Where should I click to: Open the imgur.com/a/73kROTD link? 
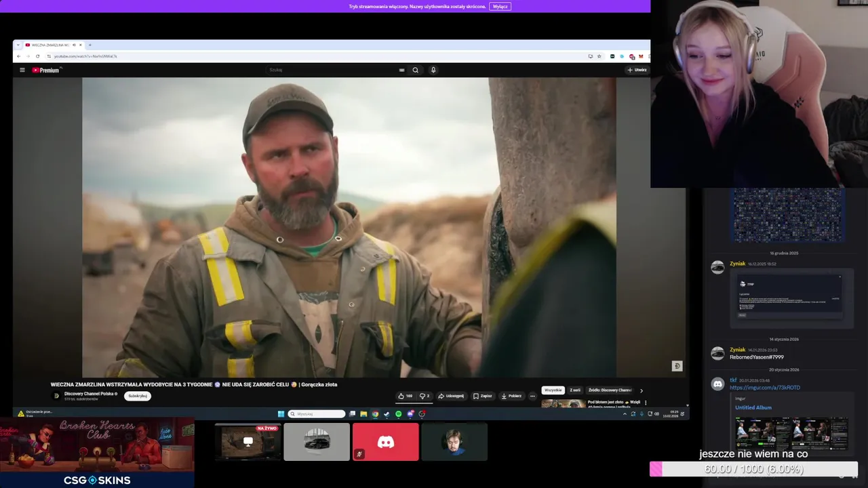pyautogui.click(x=765, y=388)
